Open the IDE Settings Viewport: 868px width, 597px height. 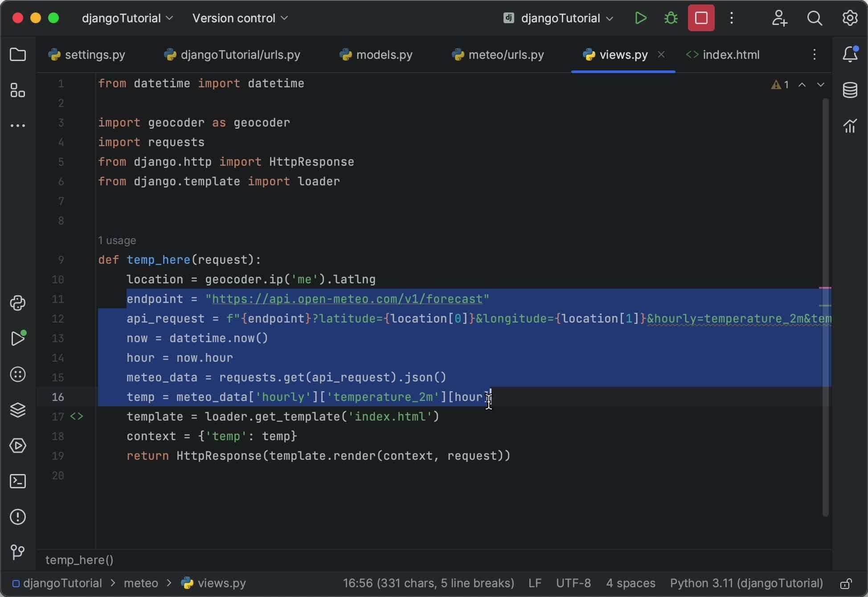point(850,18)
